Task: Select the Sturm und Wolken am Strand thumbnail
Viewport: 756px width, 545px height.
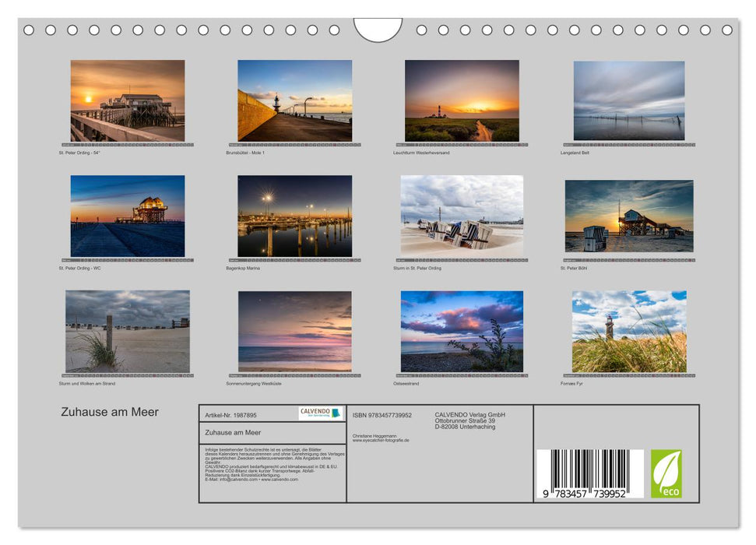Action: [125, 333]
